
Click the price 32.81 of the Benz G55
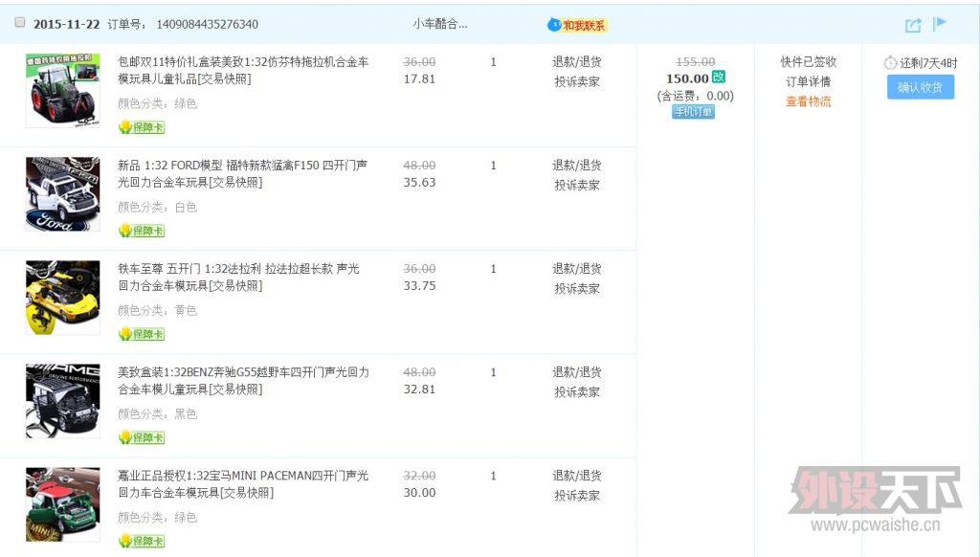click(x=419, y=390)
